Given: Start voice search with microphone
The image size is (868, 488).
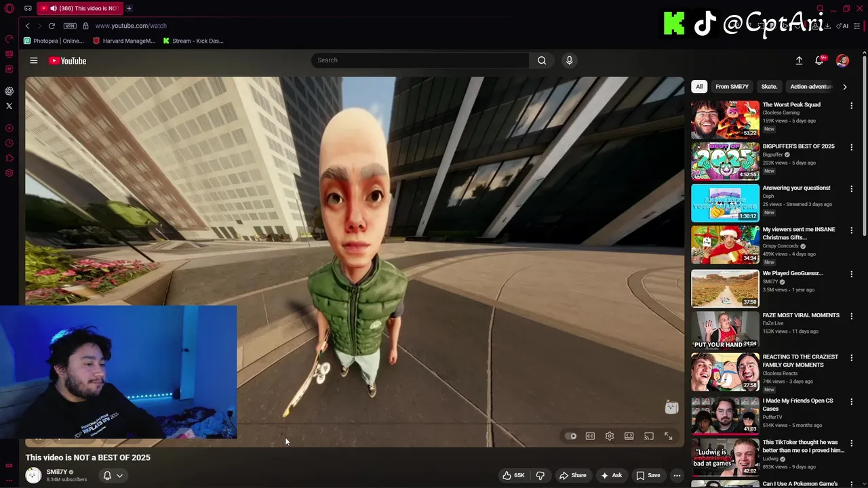Looking at the screenshot, I should coord(570,60).
